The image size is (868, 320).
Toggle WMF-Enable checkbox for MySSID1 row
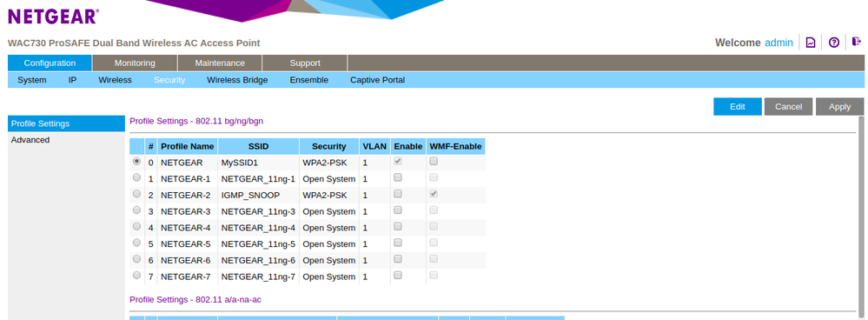tap(434, 161)
